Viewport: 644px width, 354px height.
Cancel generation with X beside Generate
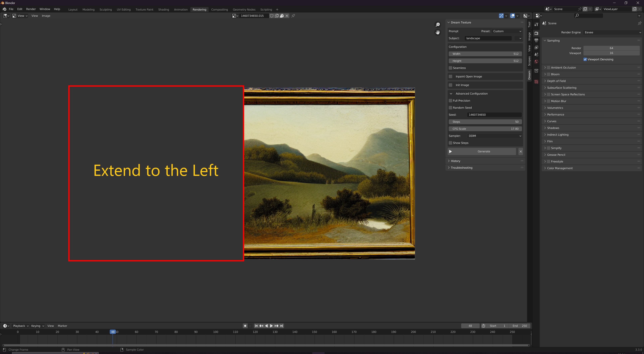click(x=521, y=151)
